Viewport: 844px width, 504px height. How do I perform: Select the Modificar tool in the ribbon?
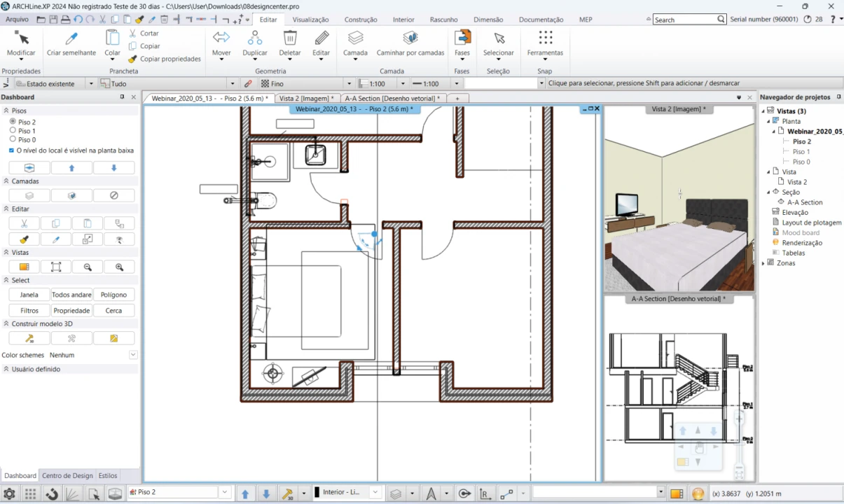(21, 38)
